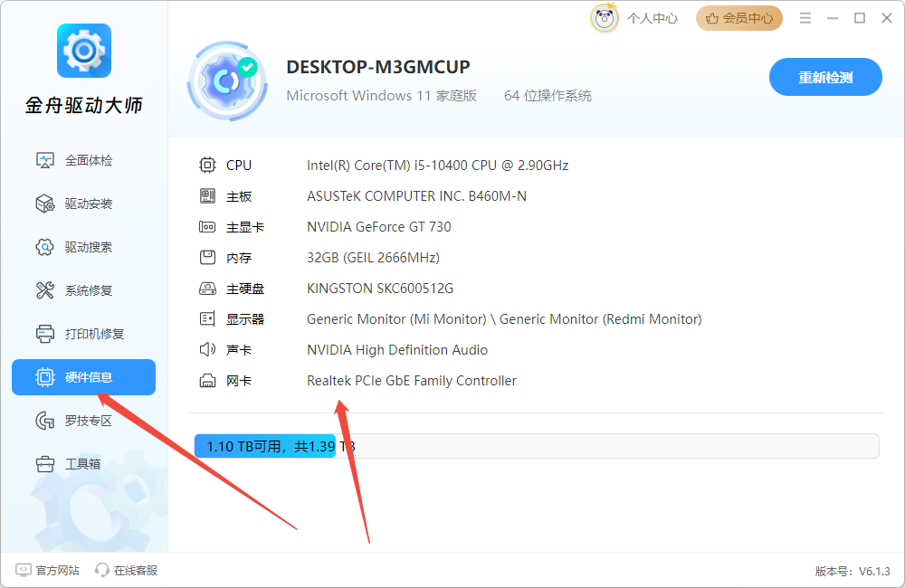Open 工具箱 in the sidebar
The height and width of the screenshot is (588, 905).
pyautogui.click(x=83, y=464)
